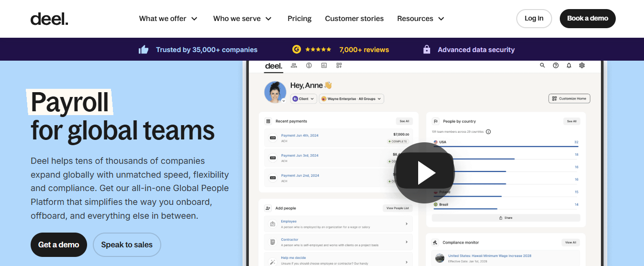Click the Brazil country progress bar
Screen dimensions: 644x266
coord(466,209)
